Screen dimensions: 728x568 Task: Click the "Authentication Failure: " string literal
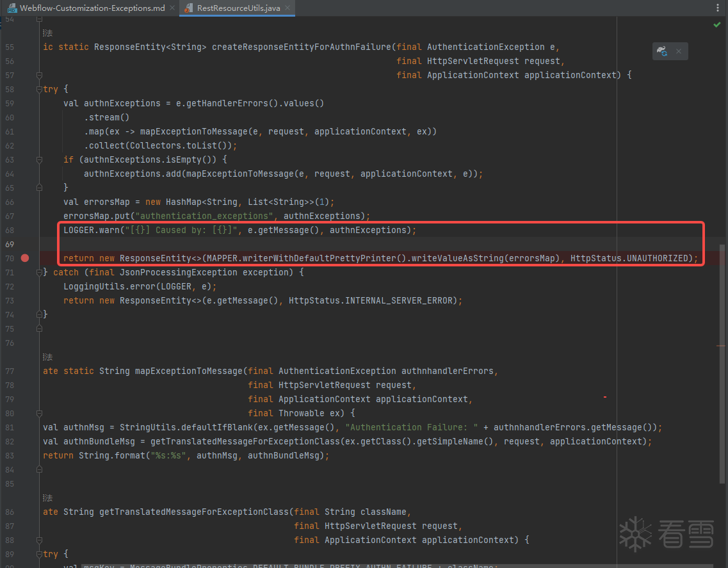(x=411, y=427)
